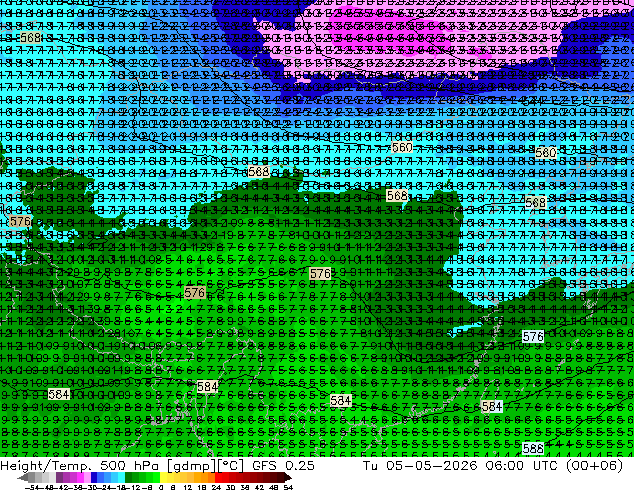634x490 pixels.
Task: Click the [°C] unit label
Action: [x=230, y=466]
